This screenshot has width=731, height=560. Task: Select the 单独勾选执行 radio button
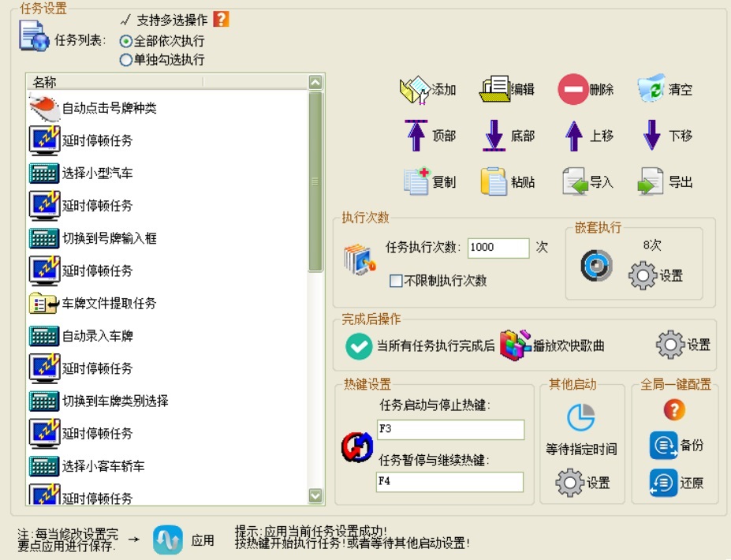(125, 59)
